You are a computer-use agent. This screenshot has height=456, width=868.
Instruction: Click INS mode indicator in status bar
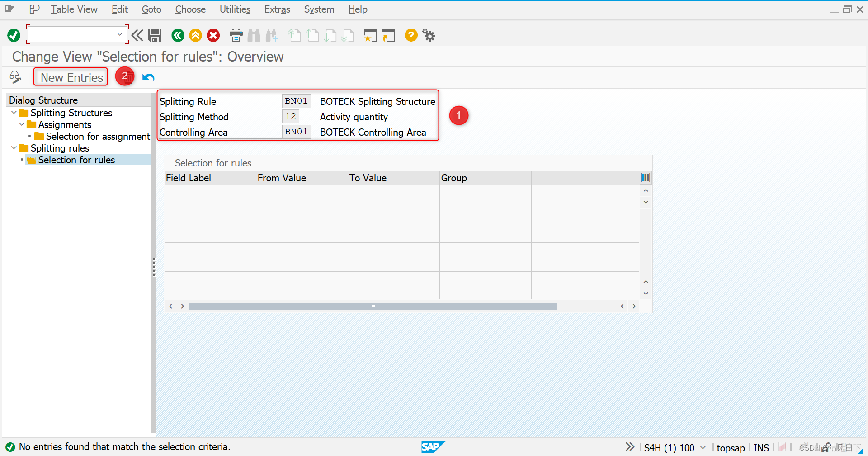click(761, 448)
